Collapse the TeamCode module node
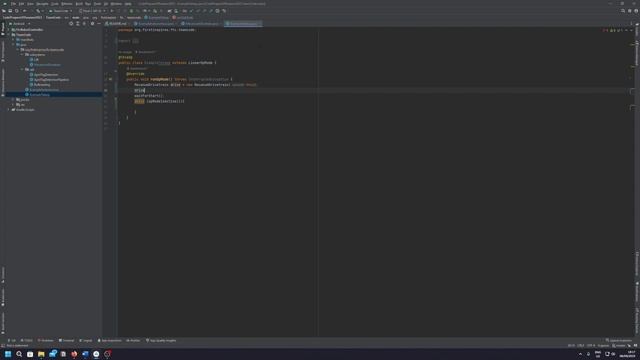640x360 pixels. 9,35
